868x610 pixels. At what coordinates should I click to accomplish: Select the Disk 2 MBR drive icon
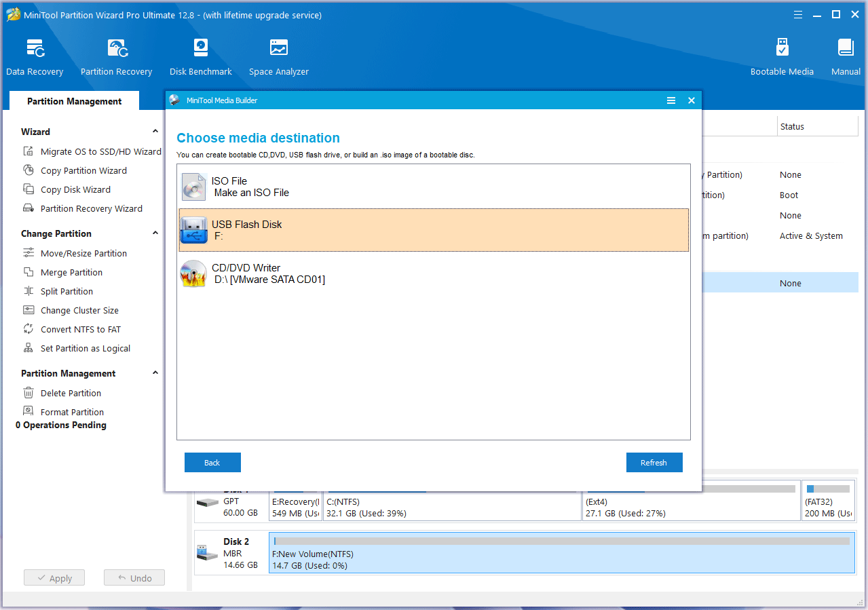[x=207, y=552]
